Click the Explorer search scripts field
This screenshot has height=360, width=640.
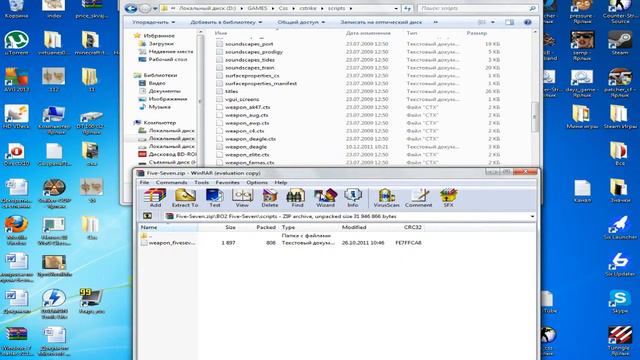[x=477, y=8]
